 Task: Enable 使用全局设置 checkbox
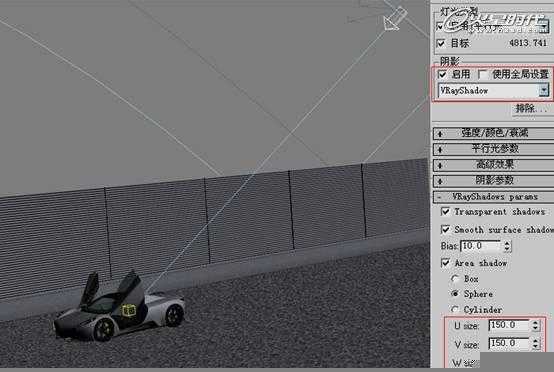tap(482, 74)
